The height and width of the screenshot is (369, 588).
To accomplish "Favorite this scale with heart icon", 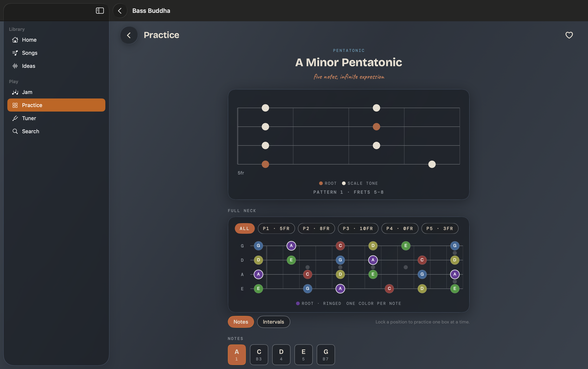I will (x=569, y=35).
